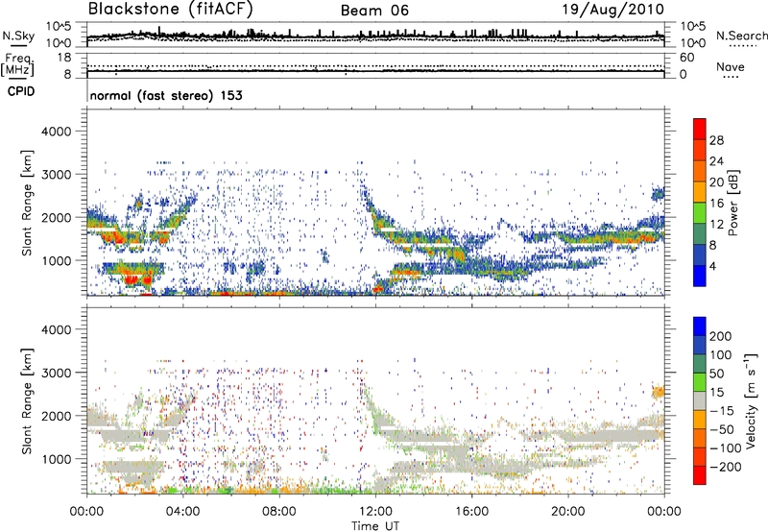Pick the red bottom velocity segment below -200

[x=700, y=475]
